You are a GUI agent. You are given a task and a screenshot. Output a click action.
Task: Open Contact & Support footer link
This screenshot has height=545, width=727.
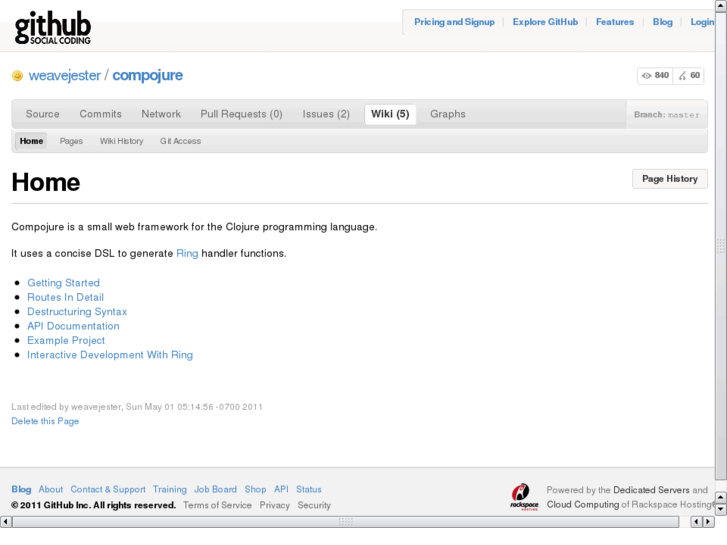pos(108,489)
